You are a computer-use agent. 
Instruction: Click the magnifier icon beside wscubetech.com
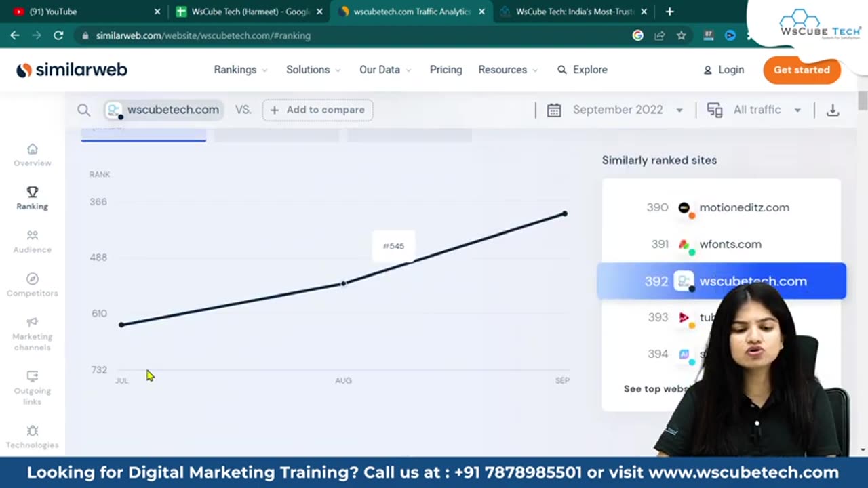(83, 110)
